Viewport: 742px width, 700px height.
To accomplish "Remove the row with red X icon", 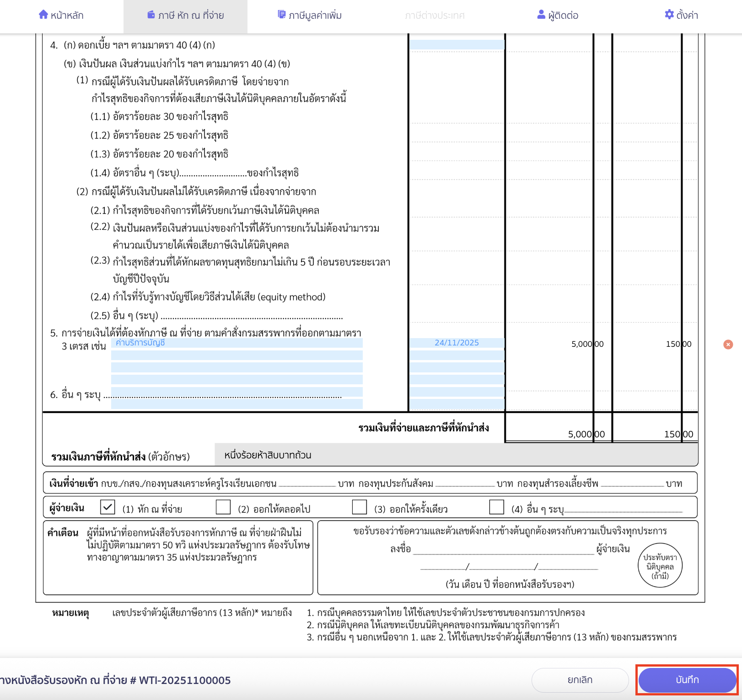I will coord(728,345).
